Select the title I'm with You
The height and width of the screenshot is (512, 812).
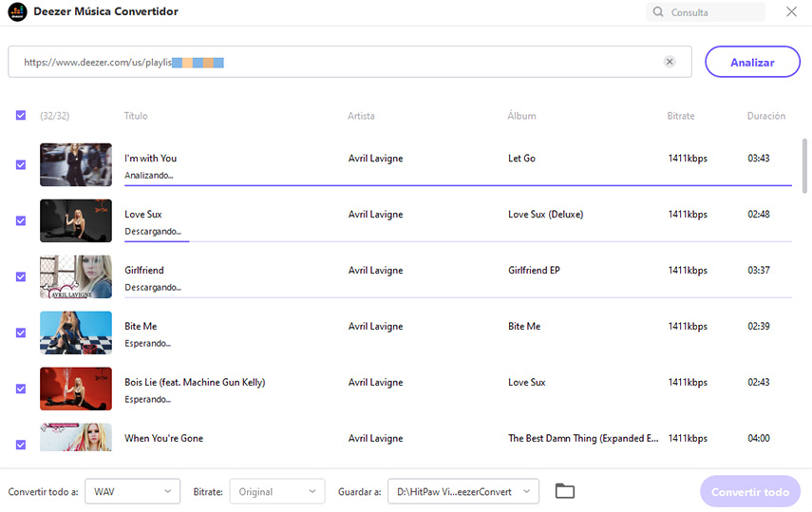151,158
